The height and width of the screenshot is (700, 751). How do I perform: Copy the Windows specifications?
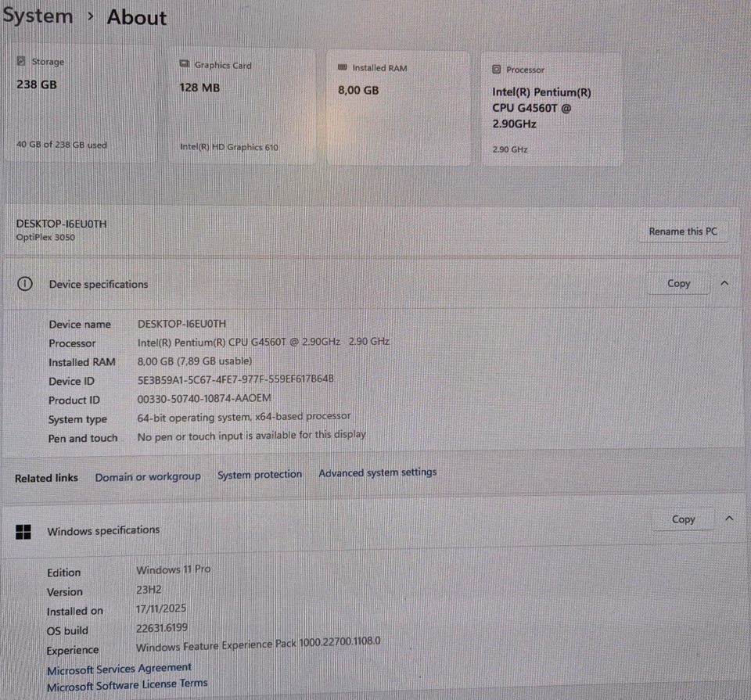[x=683, y=519]
